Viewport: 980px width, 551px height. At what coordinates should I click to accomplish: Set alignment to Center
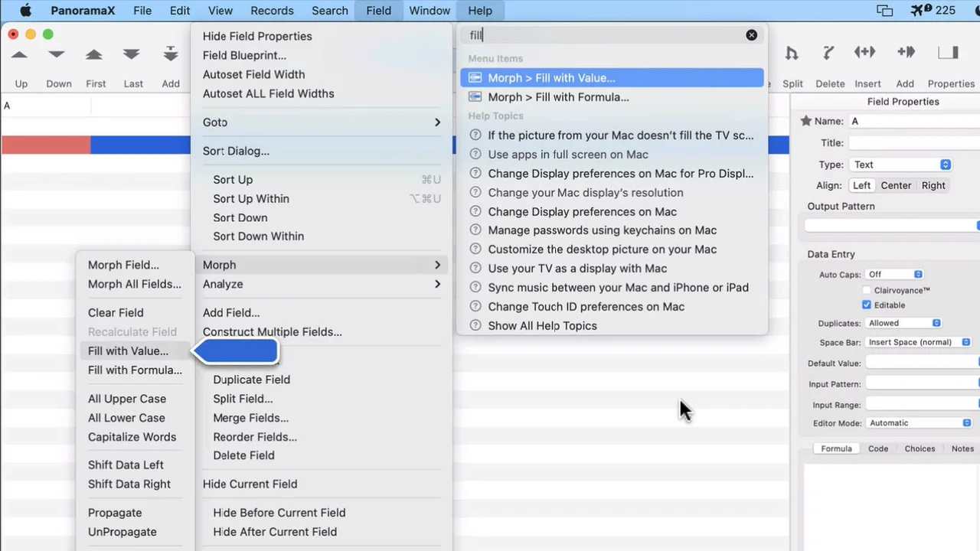click(896, 185)
